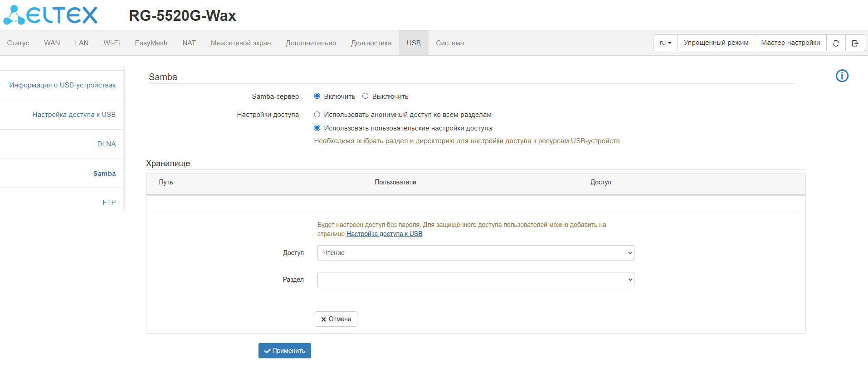Image resolution: width=868 pixels, height=386 pixels.
Task: Select custom user access settings option
Action: point(317,128)
